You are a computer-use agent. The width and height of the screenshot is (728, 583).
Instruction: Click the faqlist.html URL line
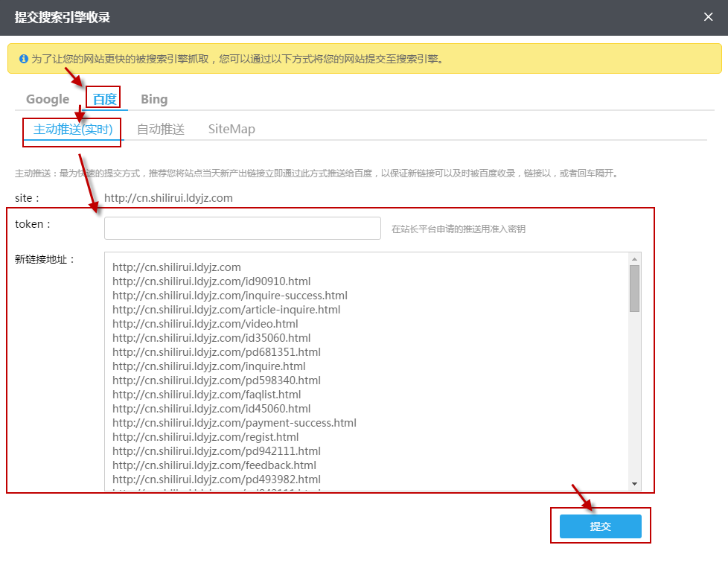click(206, 395)
